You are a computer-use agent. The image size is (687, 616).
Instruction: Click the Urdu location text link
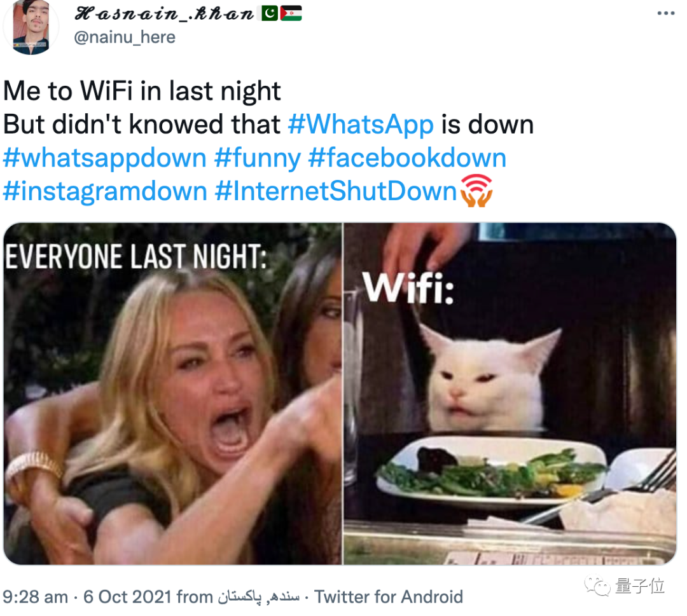pyautogui.click(x=259, y=597)
